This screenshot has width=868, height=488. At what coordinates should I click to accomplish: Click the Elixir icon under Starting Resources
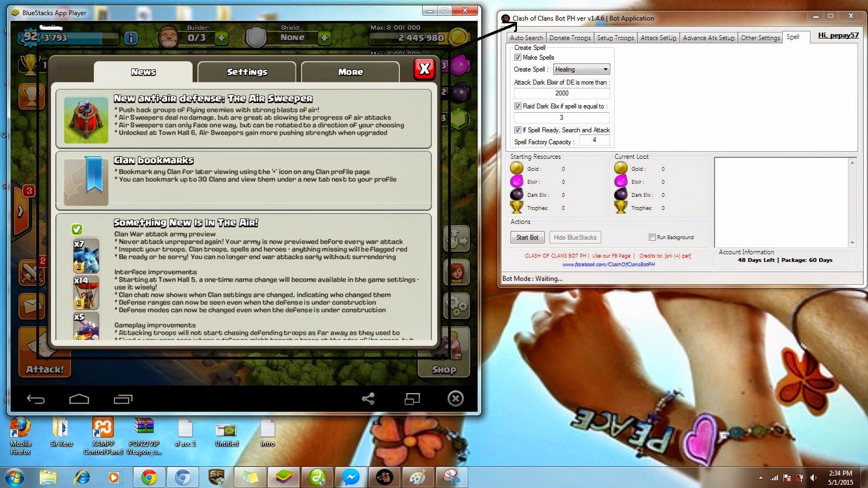coord(517,182)
